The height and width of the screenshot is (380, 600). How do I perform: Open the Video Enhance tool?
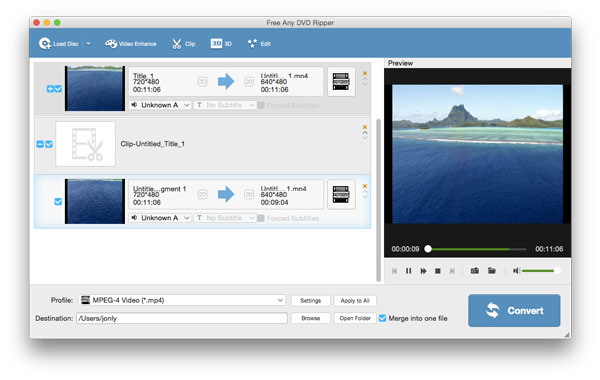(130, 44)
